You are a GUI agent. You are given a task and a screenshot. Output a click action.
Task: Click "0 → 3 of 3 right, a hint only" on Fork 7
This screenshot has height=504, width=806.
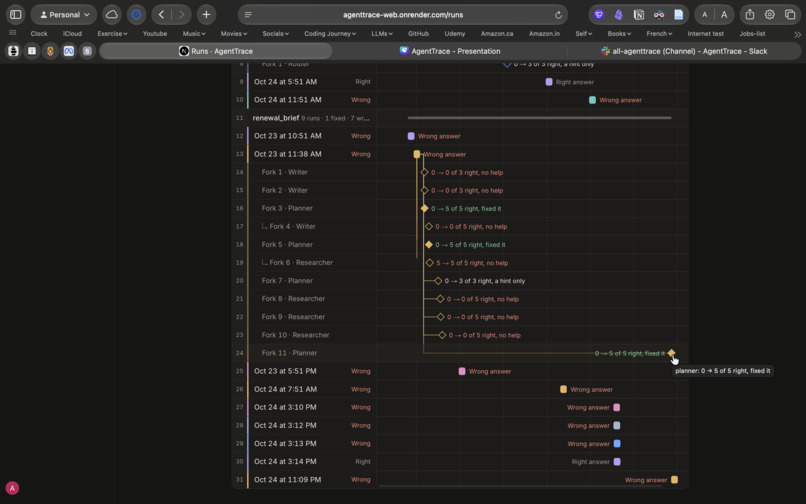[485, 281]
